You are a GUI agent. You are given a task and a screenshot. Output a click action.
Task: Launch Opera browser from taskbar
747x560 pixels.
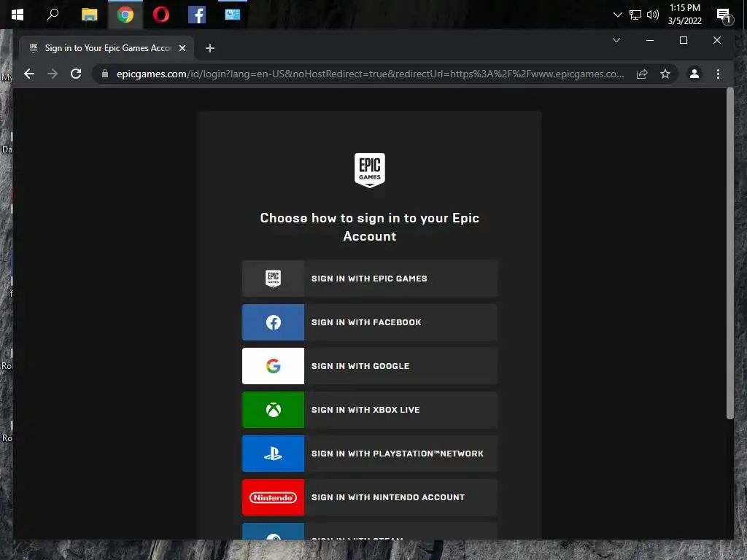[x=161, y=15]
